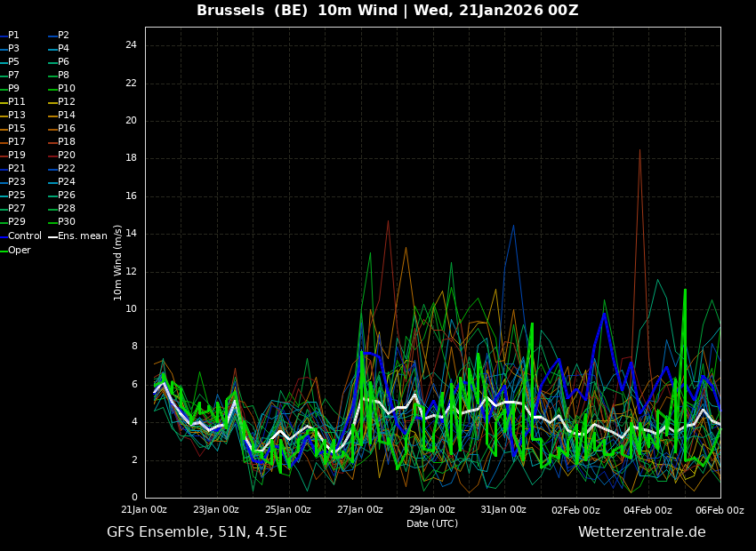Click the P20 legend color line

click(x=52, y=156)
